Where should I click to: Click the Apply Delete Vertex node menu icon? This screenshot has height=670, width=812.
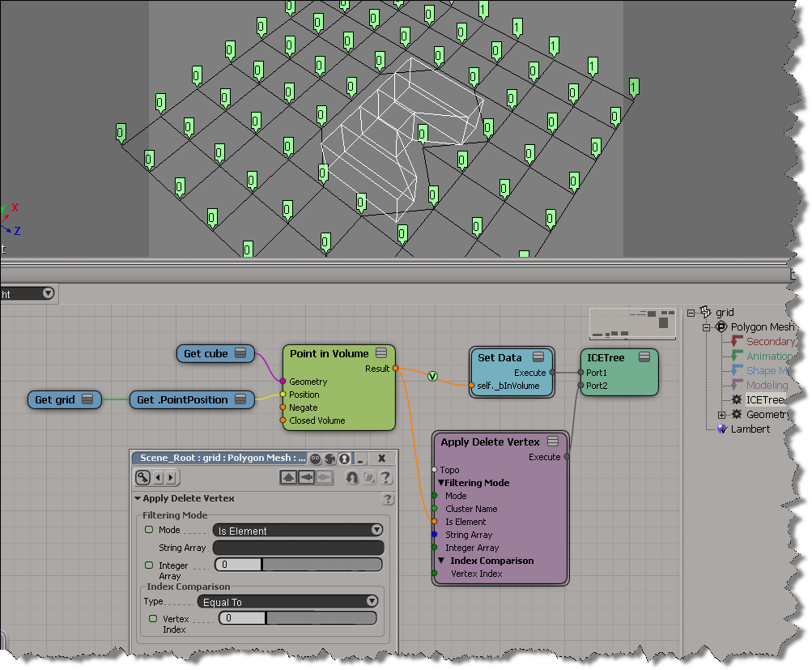tap(553, 442)
